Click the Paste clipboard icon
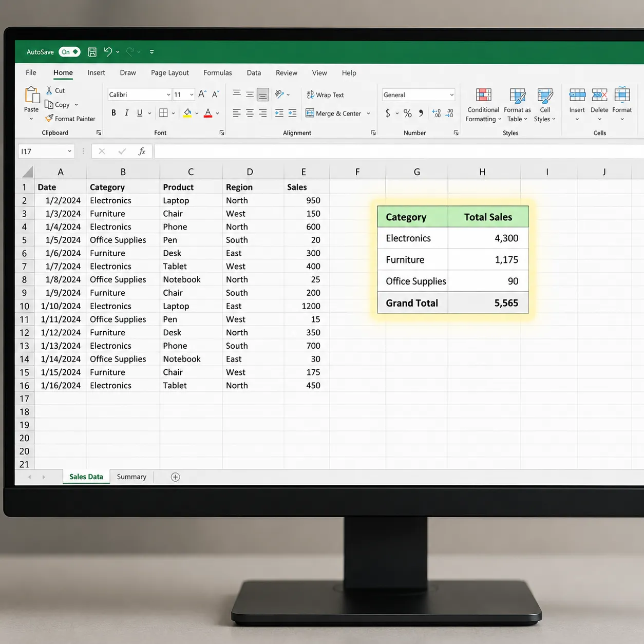The image size is (644, 644). coord(31,95)
